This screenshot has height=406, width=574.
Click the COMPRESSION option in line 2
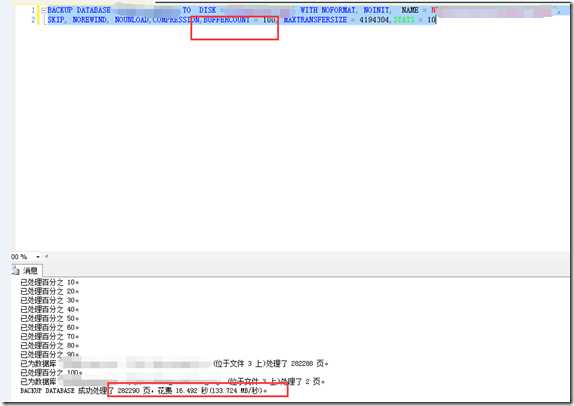point(176,20)
